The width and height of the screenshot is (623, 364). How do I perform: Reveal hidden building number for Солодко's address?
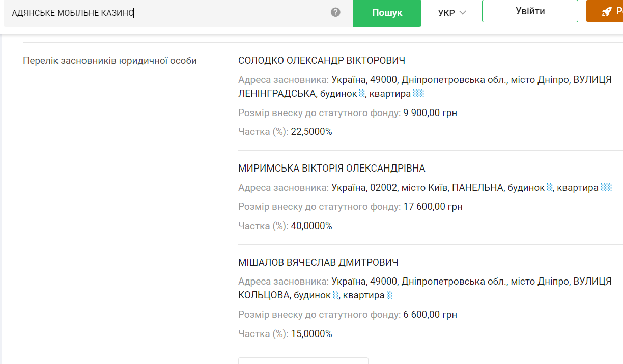[362, 94]
